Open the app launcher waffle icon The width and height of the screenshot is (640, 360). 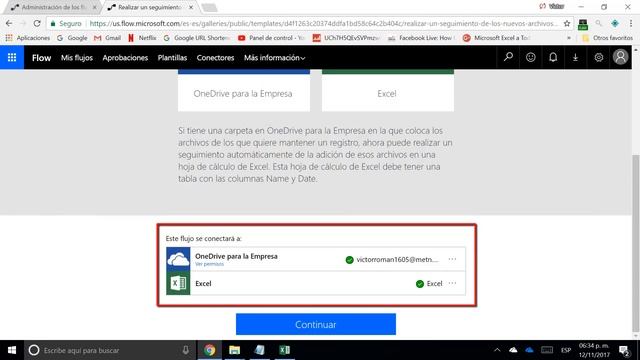pyautogui.click(x=12, y=58)
